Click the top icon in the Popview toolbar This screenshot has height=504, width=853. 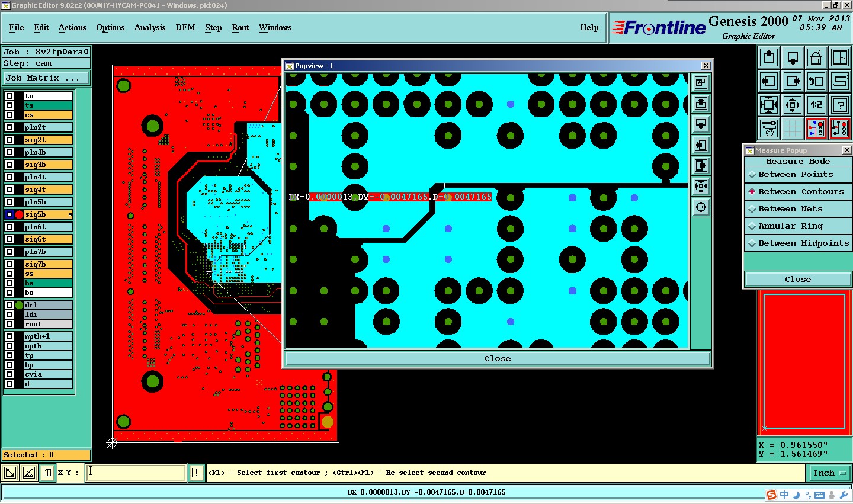pyautogui.click(x=701, y=82)
